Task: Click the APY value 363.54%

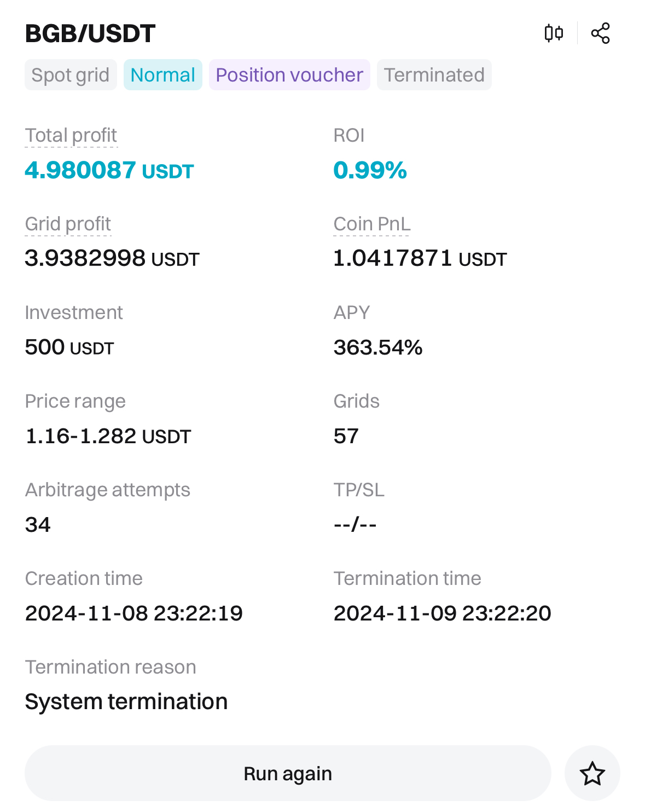Action: (x=378, y=347)
